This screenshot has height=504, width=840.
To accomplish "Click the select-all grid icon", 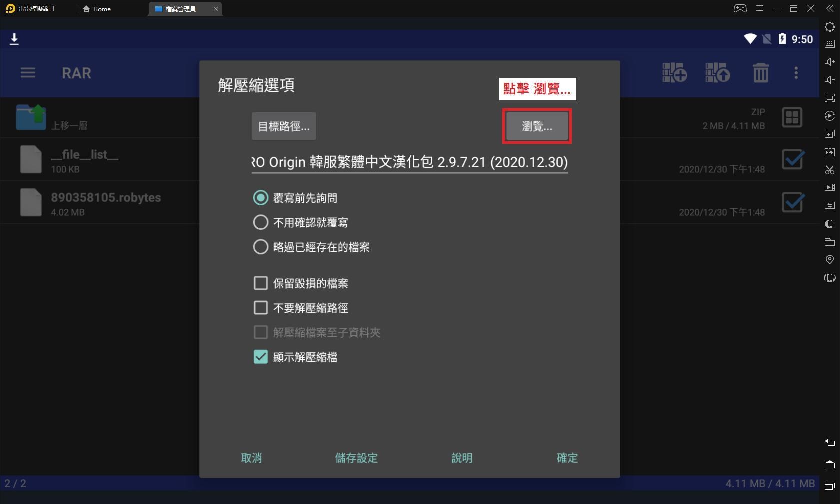I will pyautogui.click(x=792, y=117).
